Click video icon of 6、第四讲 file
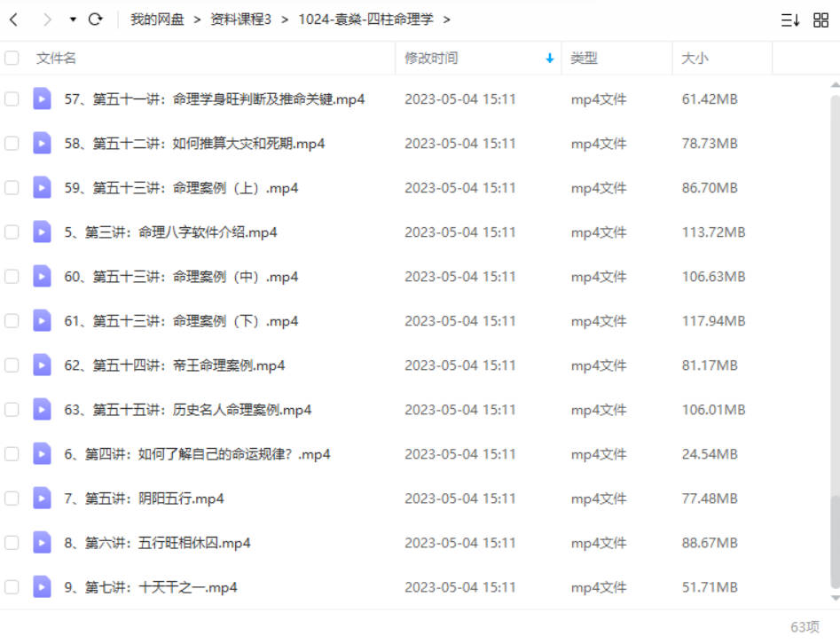This screenshot has height=644, width=840. point(42,454)
